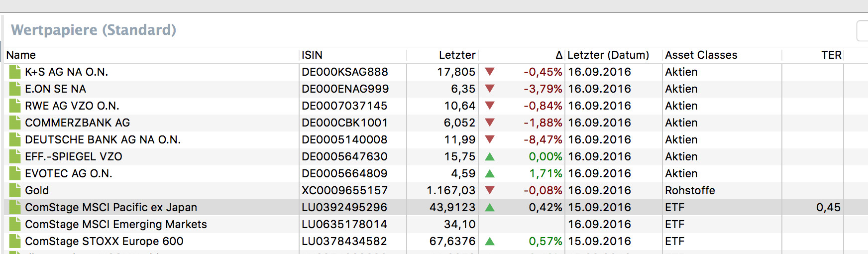Click the K+S AG NA O.N. security icon
Viewport: 868px width, 254px height.
pos(15,72)
